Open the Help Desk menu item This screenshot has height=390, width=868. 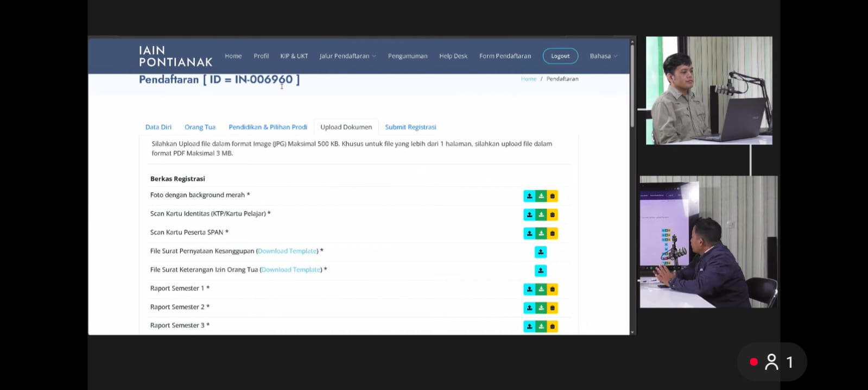coord(453,56)
